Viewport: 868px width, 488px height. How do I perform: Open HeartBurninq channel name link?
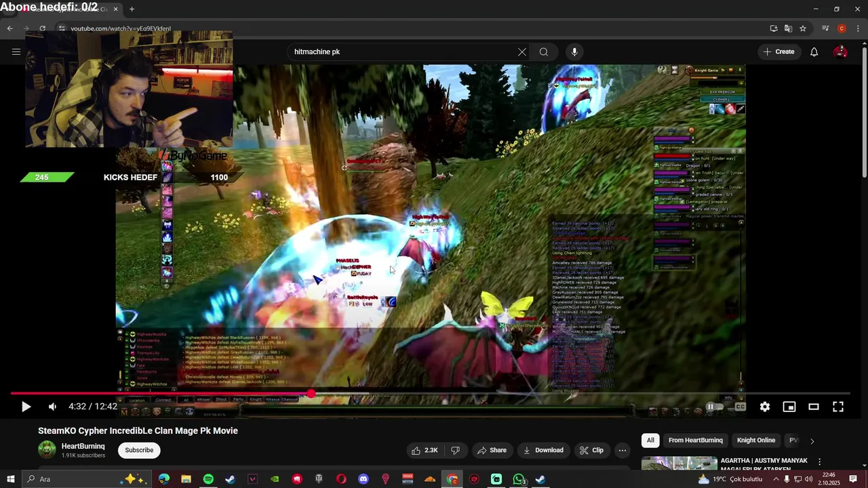click(83, 446)
